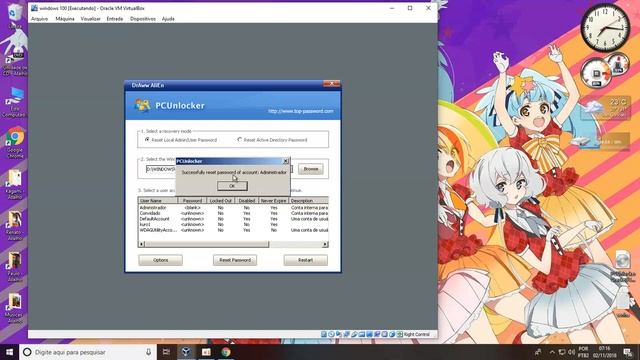640x360 pixels.
Task: Click the microphone icon in the taskbar search
Action: tap(148, 352)
